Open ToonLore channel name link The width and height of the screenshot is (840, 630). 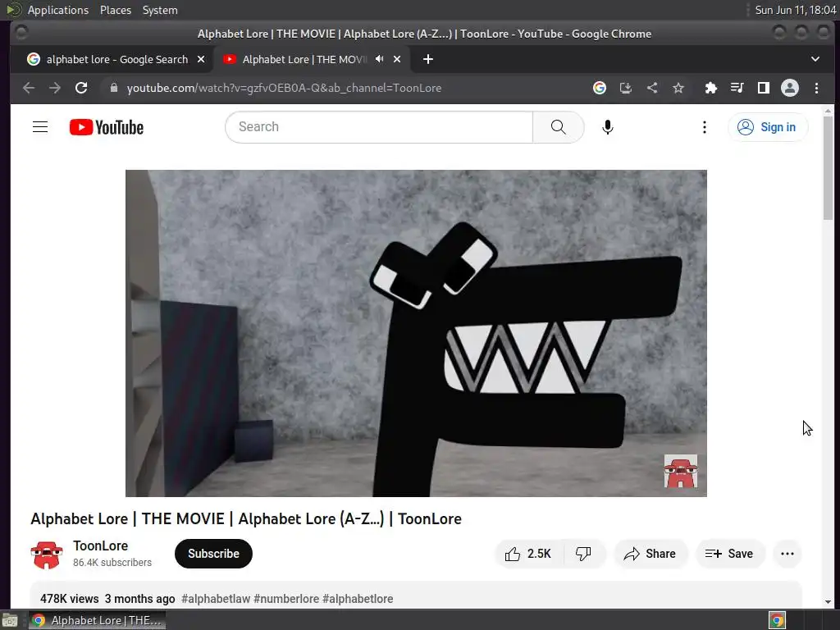[x=101, y=546]
